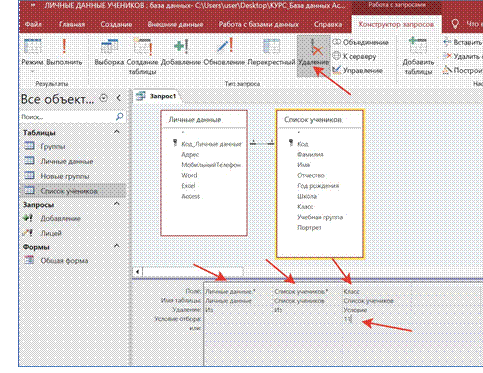Collapse the Запросы group
The width and height of the screenshot is (483, 373).
click(116, 204)
